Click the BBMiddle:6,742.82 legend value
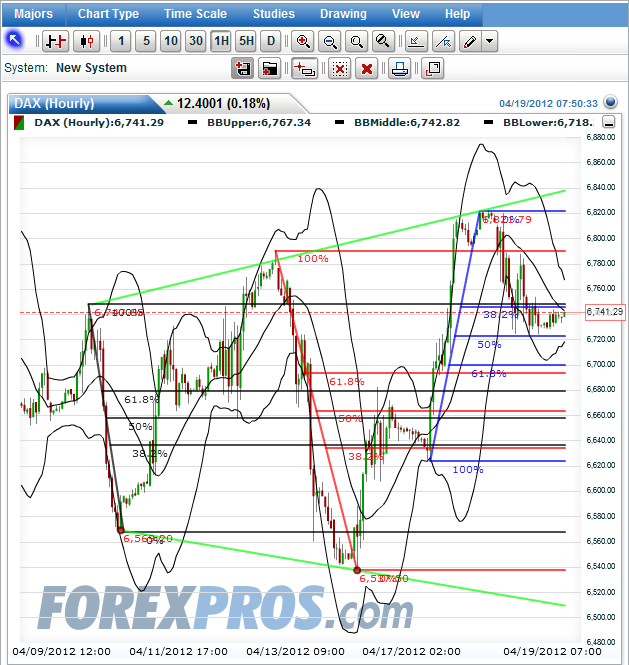 (407, 123)
